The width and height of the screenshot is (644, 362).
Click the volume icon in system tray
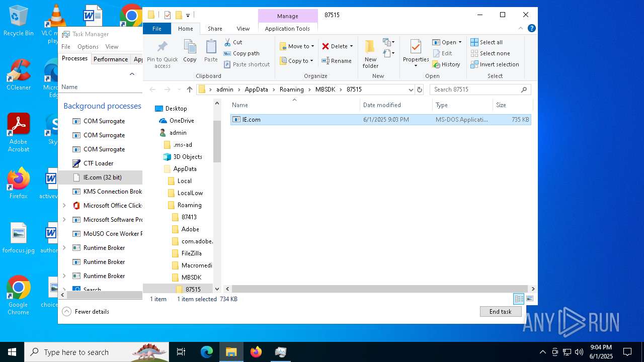pyautogui.click(x=579, y=352)
